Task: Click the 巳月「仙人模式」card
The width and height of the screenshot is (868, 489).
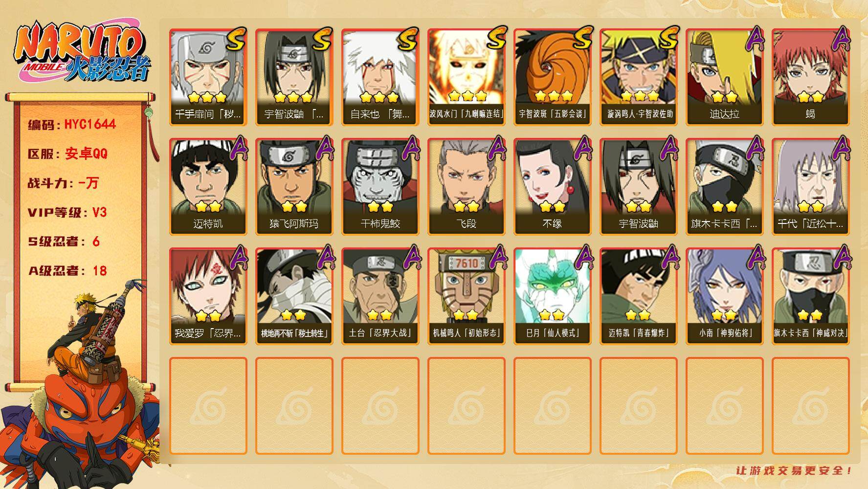Action: click(552, 296)
